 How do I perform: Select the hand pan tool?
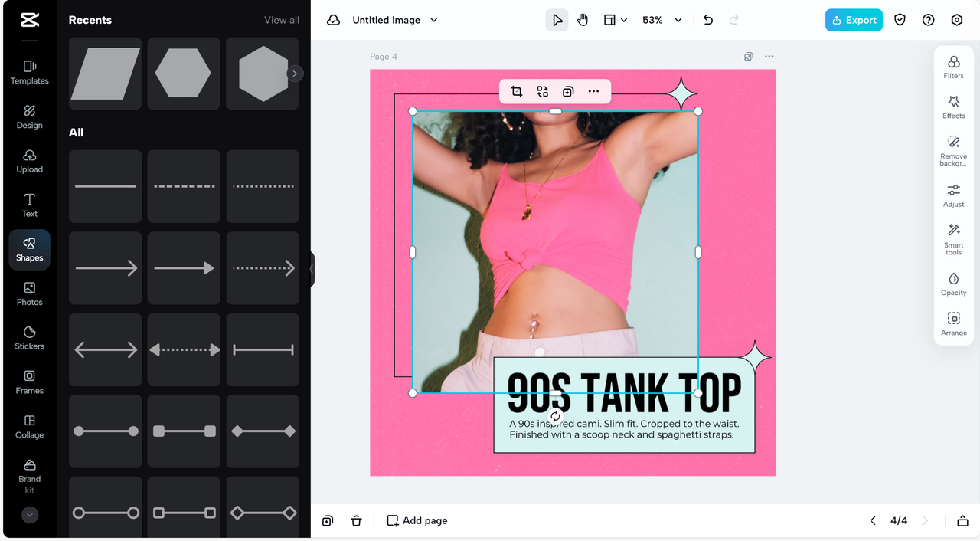pos(583,20)
